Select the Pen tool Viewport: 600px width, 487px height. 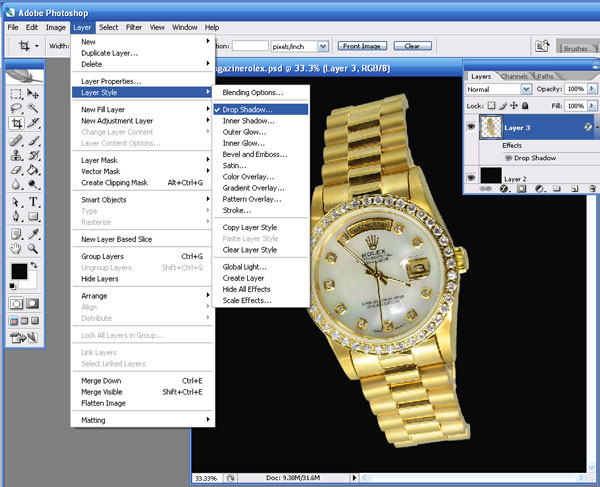pos(16,217)
